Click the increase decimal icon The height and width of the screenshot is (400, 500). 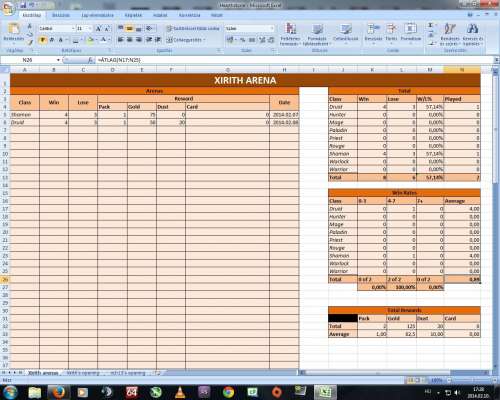pos(262,40)
